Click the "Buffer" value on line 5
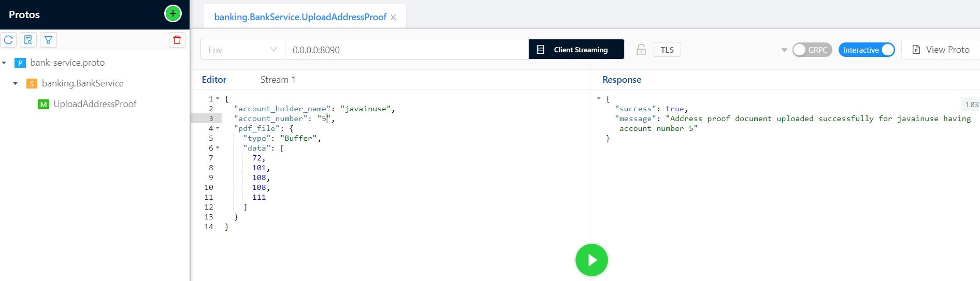The image size is (980, 281). coord(298,138)
